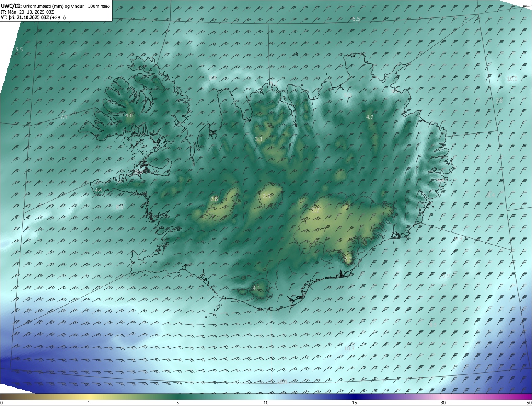This screenshot has height=406, width=532.
Task: Click the 3.3 value label on the map
Action: pos(259,139)
